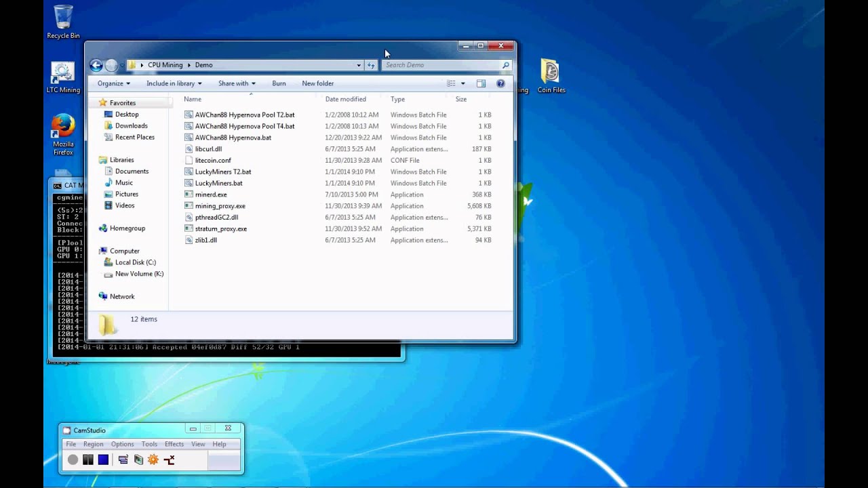The image size is (868, 488).
Task: Open address bar previous locations dropdown
Action: click(x=359, y=65)
